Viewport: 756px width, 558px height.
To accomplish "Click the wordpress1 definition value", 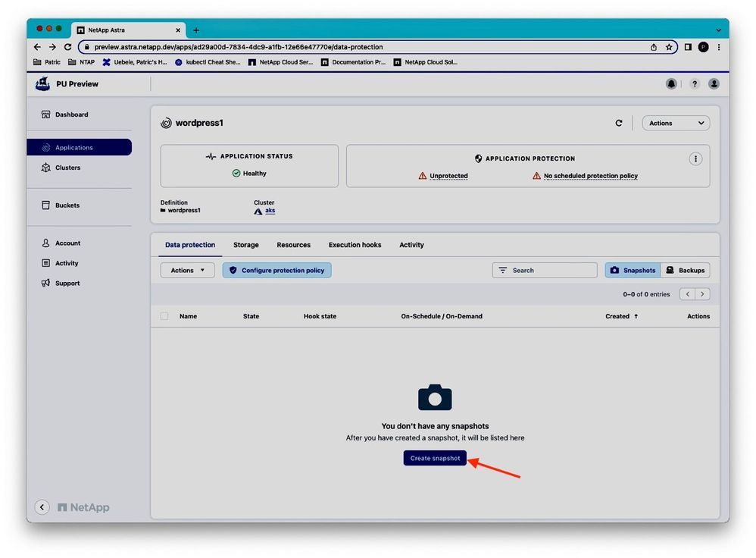I will tap(183, 211).
